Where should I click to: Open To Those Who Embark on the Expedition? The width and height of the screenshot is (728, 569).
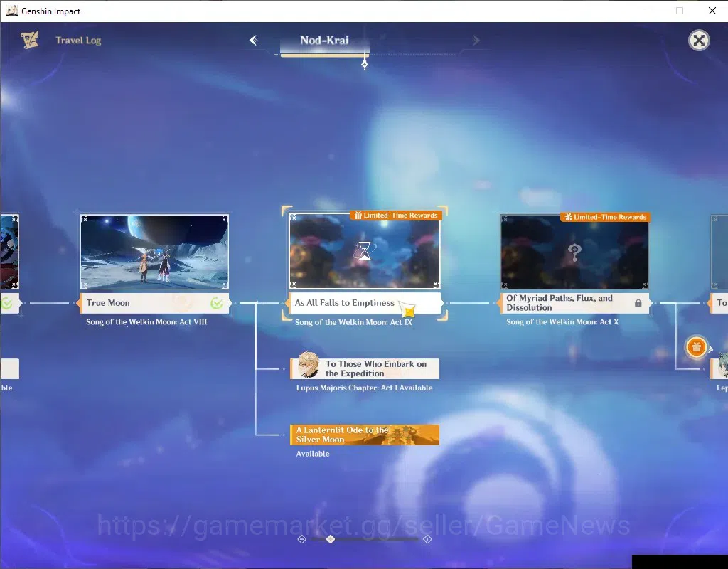[x=365, y=369]
